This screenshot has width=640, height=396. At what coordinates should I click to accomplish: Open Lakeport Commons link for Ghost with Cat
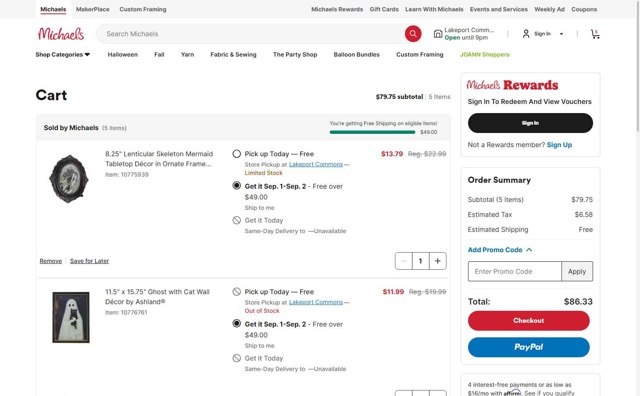click(x=316, y=302)
